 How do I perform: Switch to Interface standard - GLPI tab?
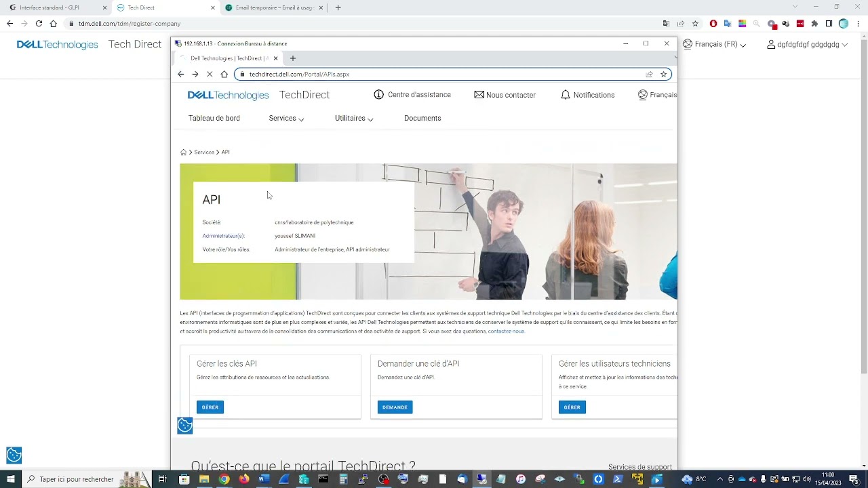pos(58,7)
